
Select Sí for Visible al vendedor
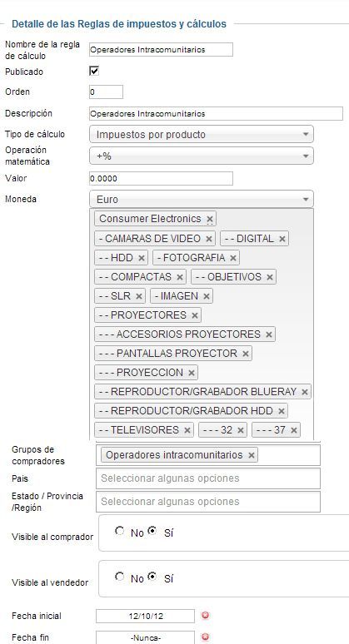click(152, 577)
